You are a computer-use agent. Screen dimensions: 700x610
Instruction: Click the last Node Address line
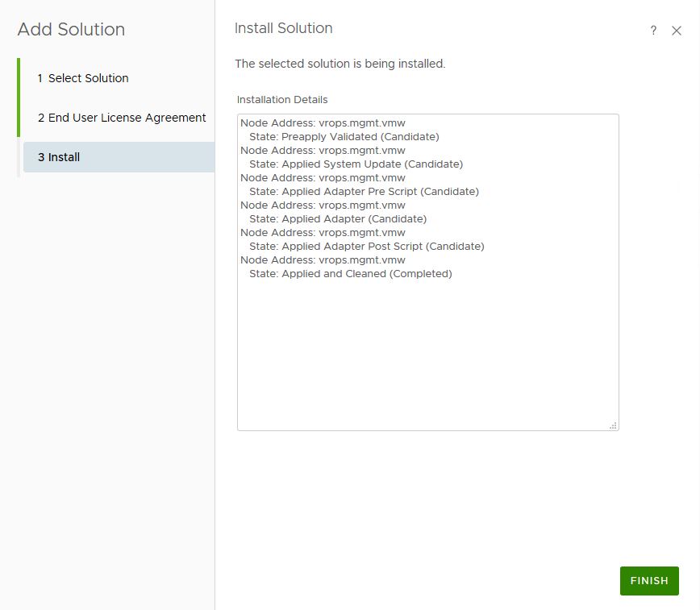tap(323, 260)
